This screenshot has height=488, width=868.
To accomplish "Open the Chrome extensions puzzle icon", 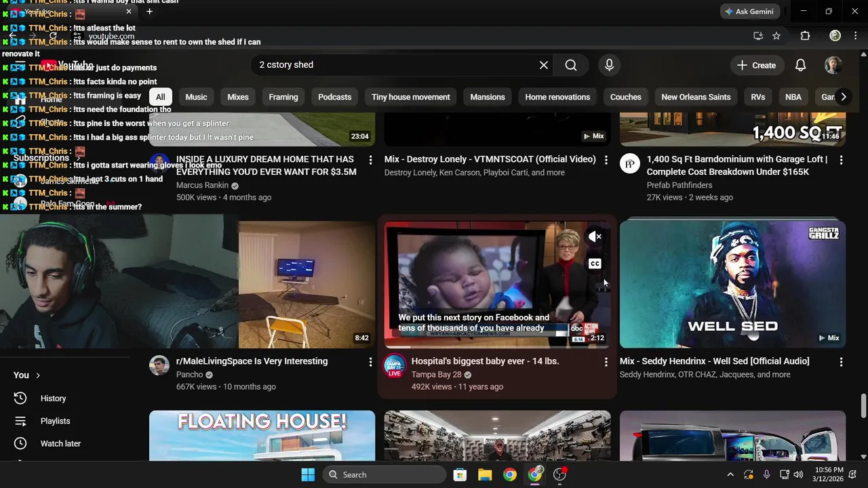I will (805, 36).
